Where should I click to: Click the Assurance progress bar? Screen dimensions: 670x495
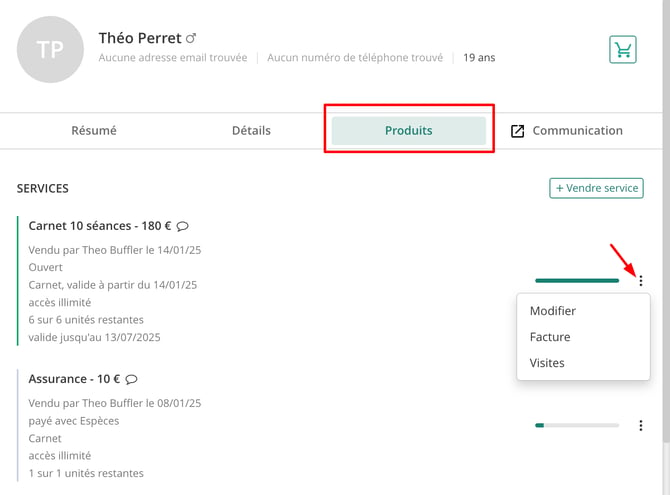click(577, 425)
